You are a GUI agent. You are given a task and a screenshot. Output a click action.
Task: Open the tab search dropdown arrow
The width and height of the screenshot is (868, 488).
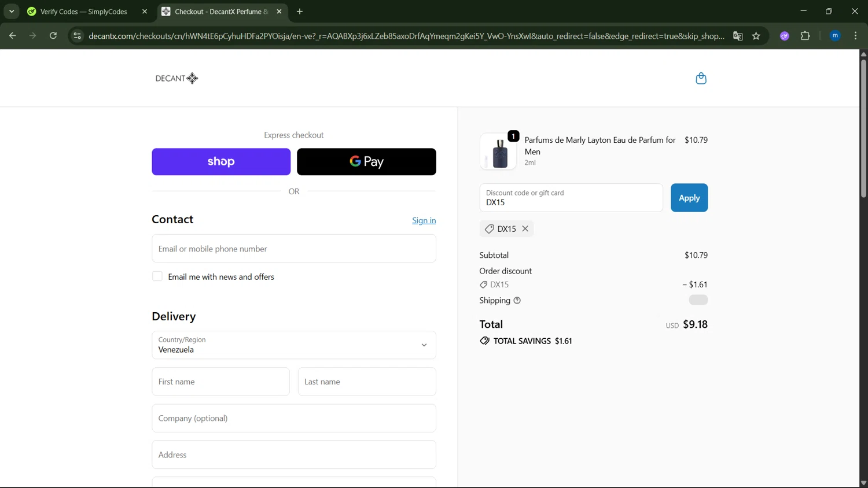12,12
